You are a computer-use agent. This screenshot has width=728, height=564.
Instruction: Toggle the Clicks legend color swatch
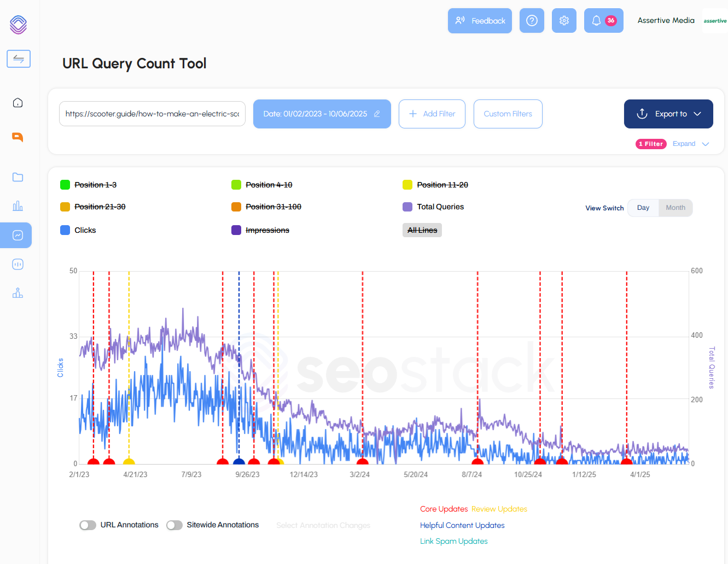(x=65, y=230)
